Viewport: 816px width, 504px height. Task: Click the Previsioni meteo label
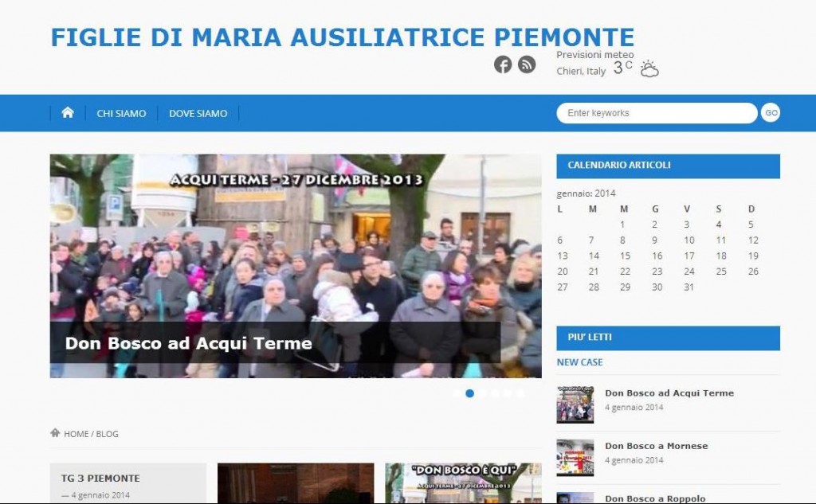[x=594, y=55]
